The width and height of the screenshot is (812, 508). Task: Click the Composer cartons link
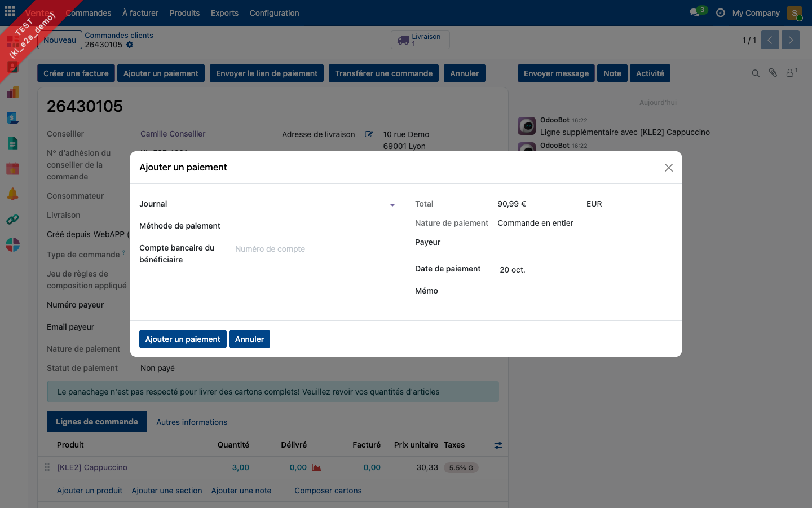coord(328,491)
